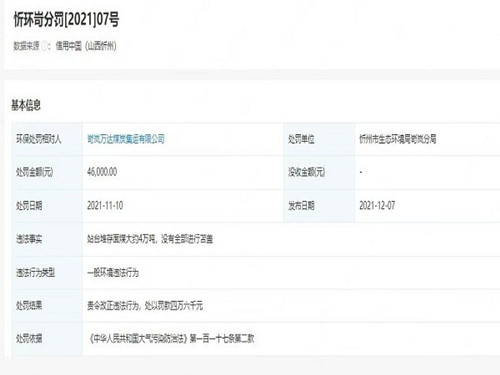Viewport: 500px width, 375px height.
Task: Select the legal basis 中华人民共和国大气污染防治法 text
Action: pyautogui.click(x=138, y=339)
